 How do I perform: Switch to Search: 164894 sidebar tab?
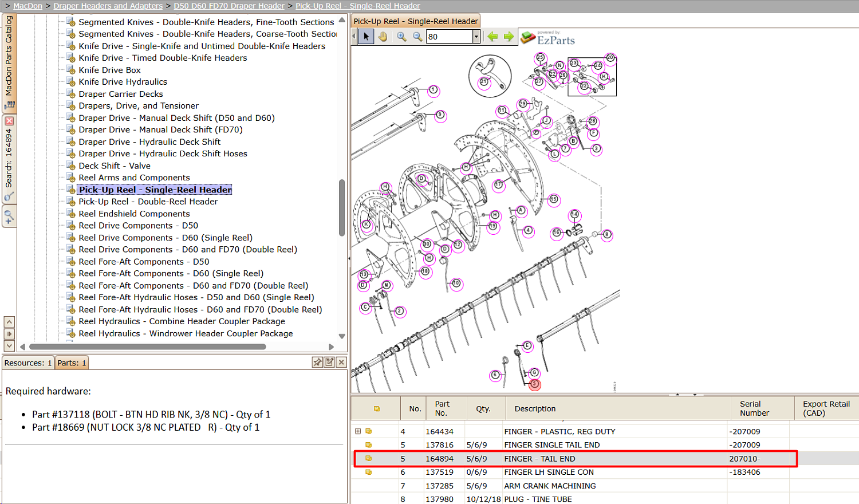tap(9, 158)
